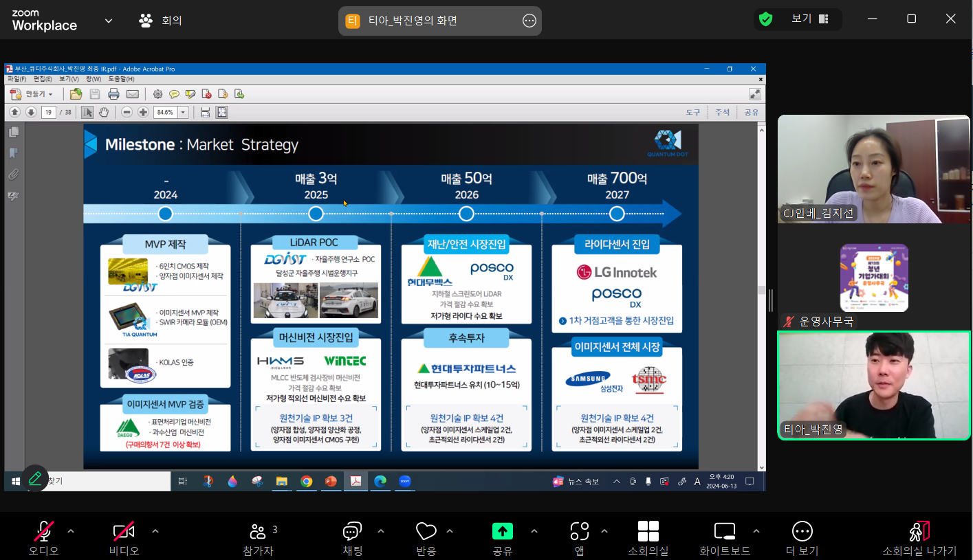973x560 pixels.
Task: Open the 창(W) menu
Action: tap(94, 79)
